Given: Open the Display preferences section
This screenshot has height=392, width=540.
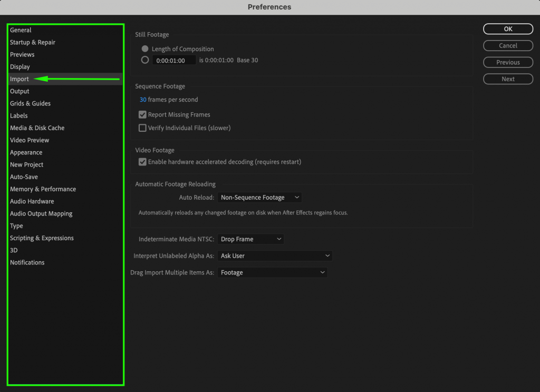Looking at the screenshot, I should (20, 66).
